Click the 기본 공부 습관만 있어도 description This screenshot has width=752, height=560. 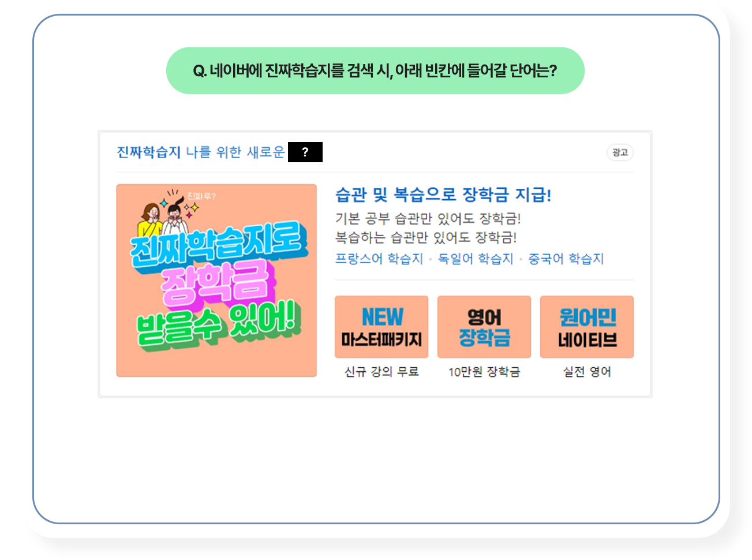(428, 219)
